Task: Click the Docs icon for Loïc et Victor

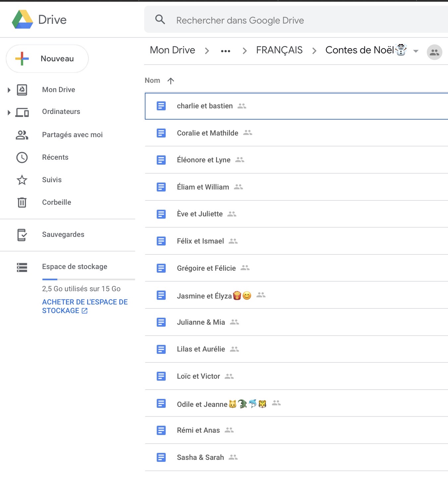Action: tap(161, 376)
